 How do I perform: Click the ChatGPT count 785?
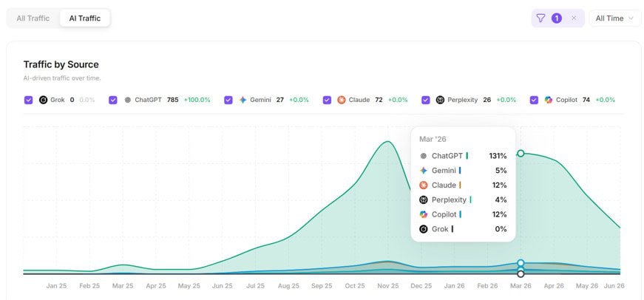172,100
